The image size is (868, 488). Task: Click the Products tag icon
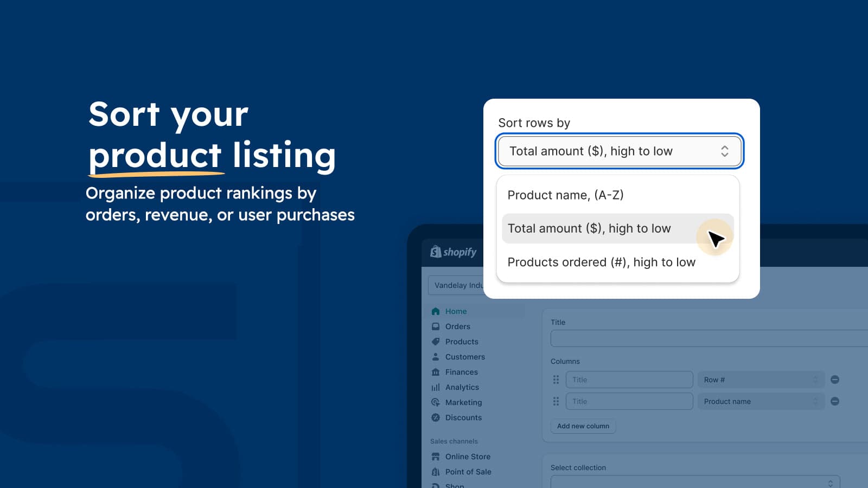coord(435,342)
